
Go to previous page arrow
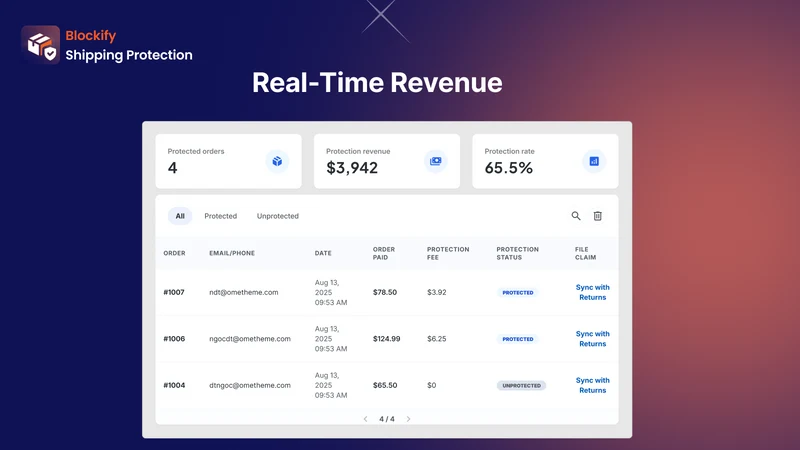point(365,419)
